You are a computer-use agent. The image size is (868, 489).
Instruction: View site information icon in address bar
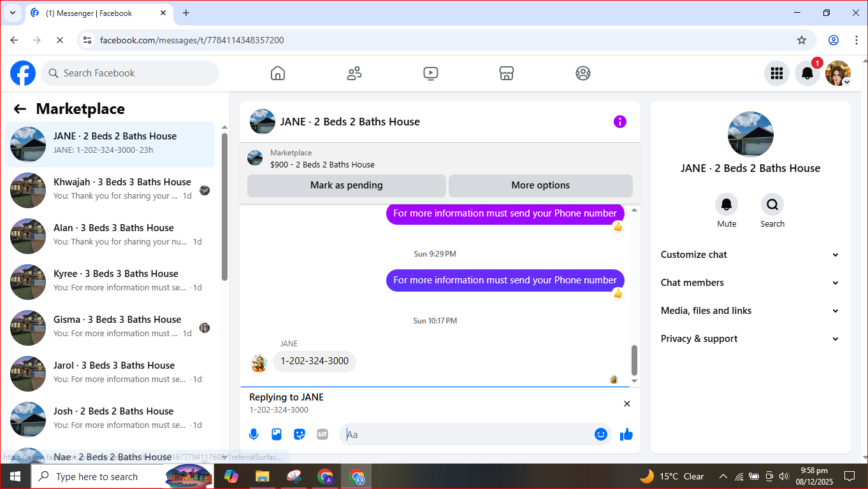coord(88,40)
